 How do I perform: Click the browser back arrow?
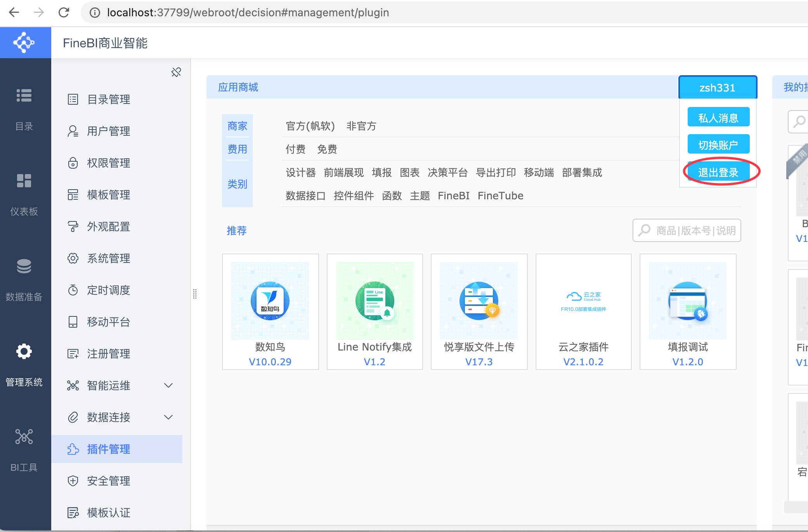(14, 12)
